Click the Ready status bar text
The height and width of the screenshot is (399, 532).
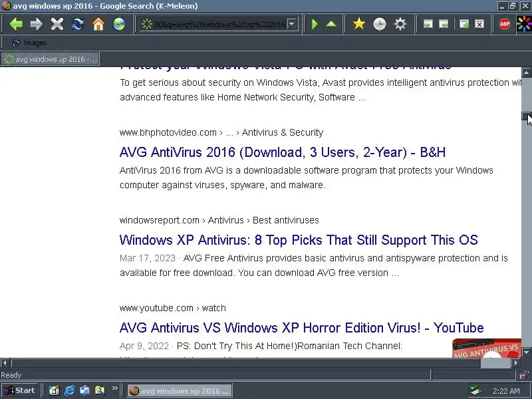click(x=11, y=375)
